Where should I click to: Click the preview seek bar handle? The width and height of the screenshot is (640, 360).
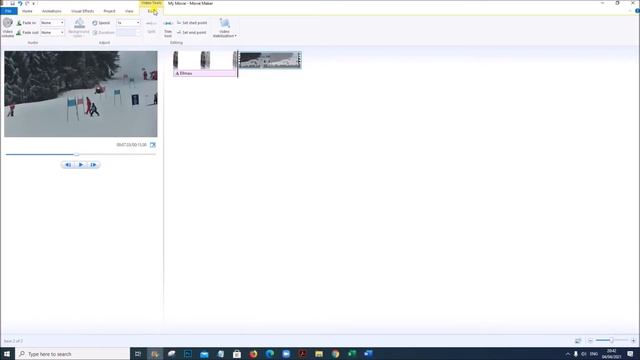[77, 154]
